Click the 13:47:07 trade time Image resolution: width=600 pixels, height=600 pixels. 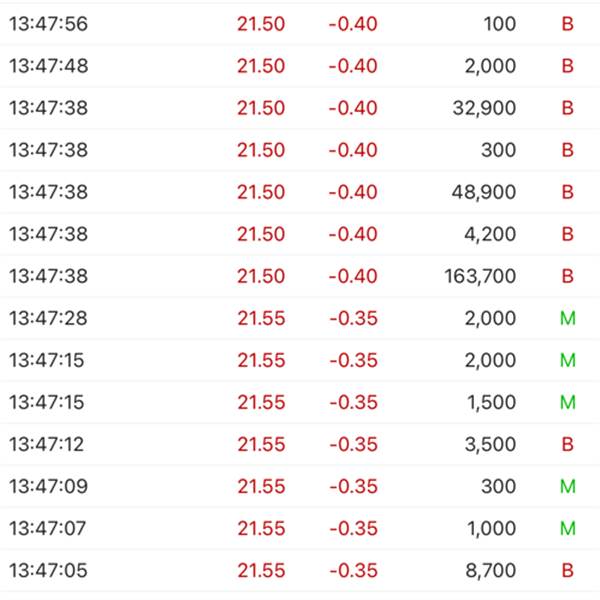[48, 528]
